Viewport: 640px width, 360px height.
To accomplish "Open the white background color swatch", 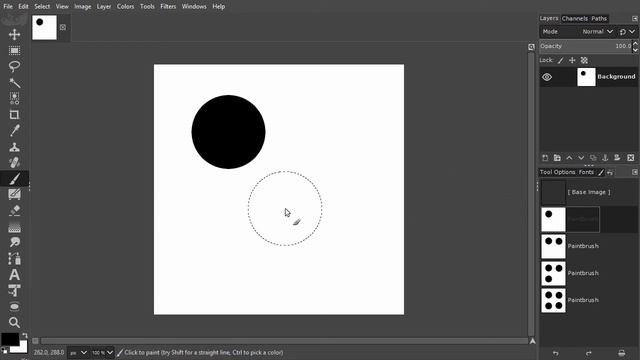I will [x=22, y=348].
